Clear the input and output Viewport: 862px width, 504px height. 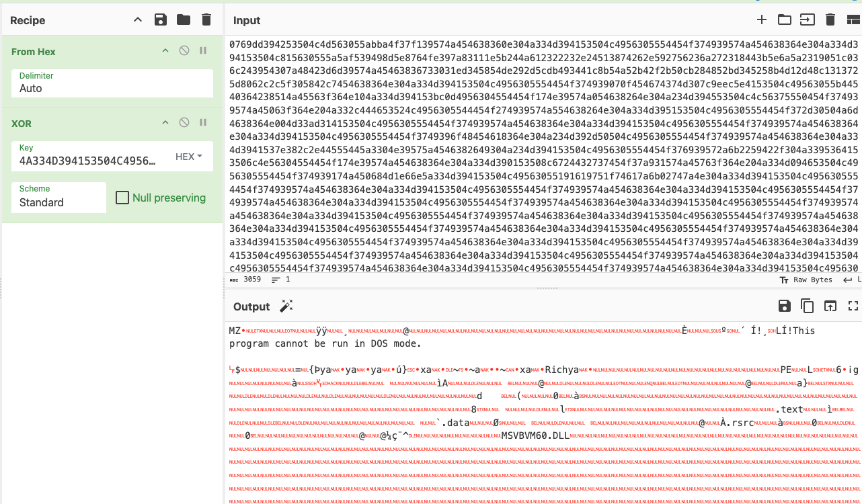click(830, 20)
